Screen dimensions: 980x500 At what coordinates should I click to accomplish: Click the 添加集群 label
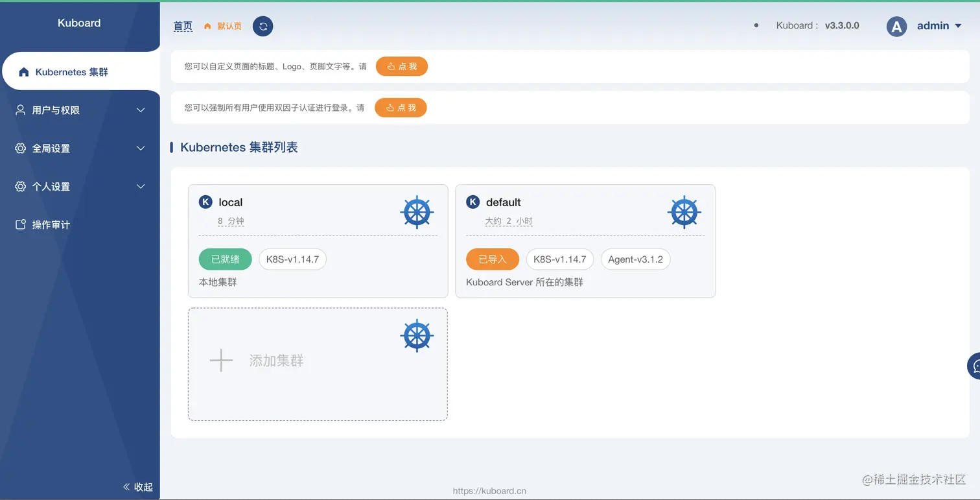[277, 361]
